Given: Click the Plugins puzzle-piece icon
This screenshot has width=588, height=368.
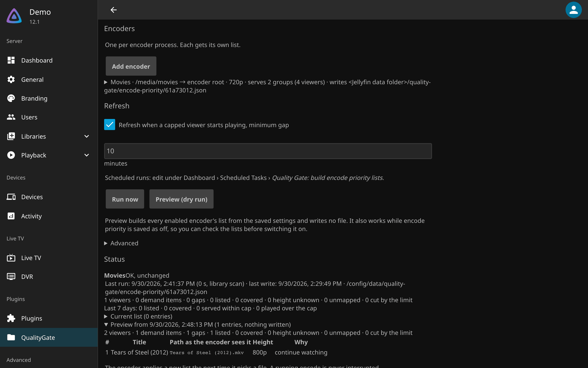Looking at the screenshot, I should point(11,318).
